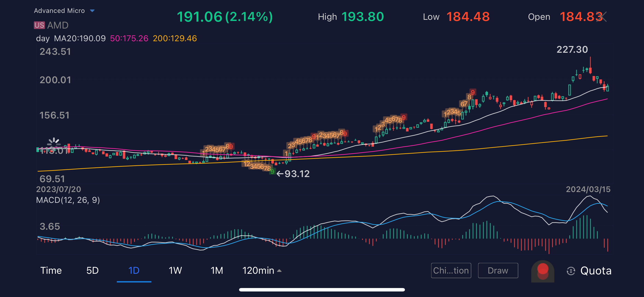The height and width of the screenshot is (297, 644).
Task: Select the Time chart view
Action: tap(51, 271)
